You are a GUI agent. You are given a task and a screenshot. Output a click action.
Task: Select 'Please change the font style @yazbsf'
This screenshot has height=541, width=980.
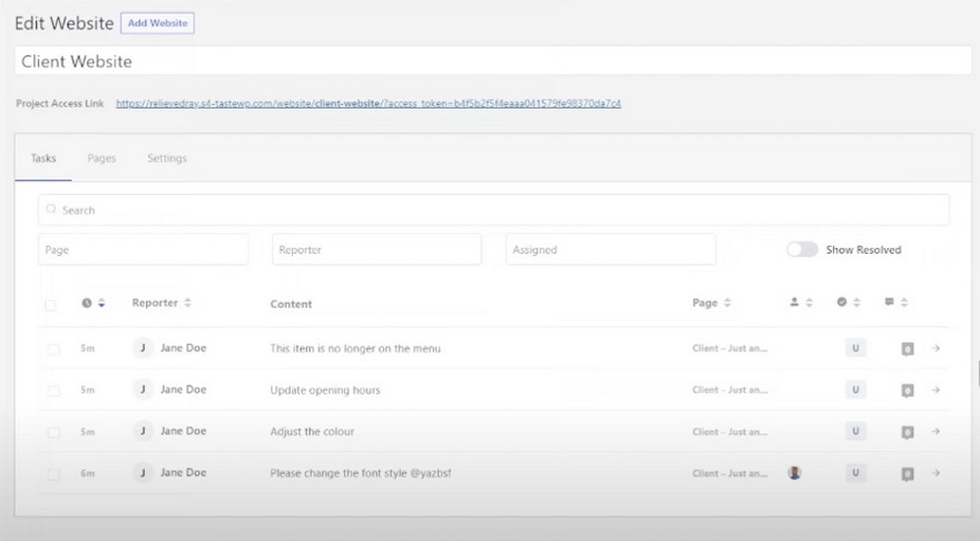[361, 473]
